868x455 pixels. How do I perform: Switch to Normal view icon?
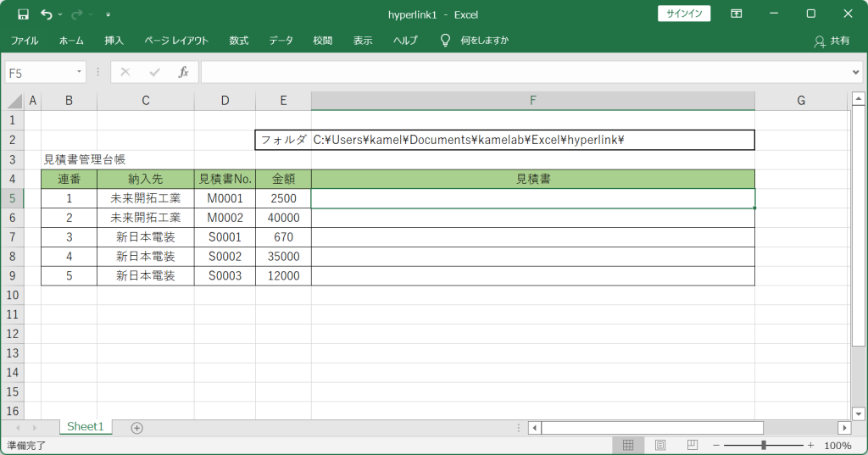628,445
